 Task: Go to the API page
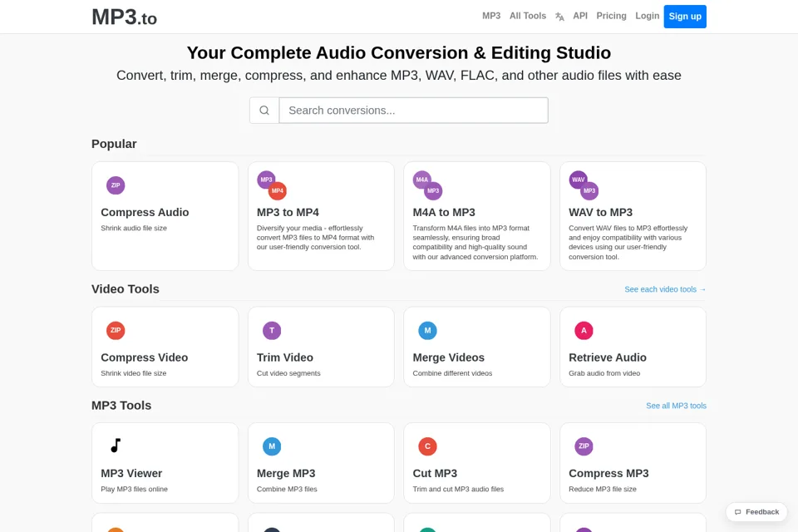pos(580,17)
